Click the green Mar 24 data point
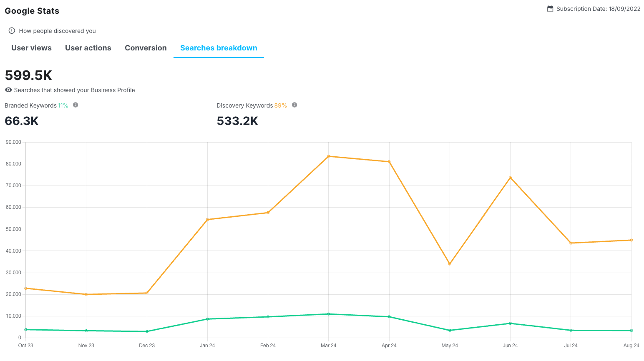644x361 pixels. coord(329,314)
